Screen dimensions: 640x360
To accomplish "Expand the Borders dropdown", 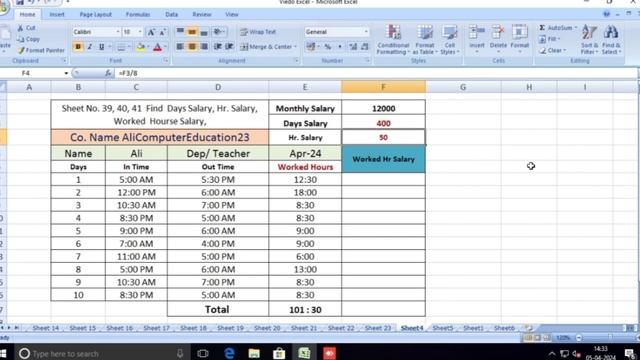I will [129, 47].
